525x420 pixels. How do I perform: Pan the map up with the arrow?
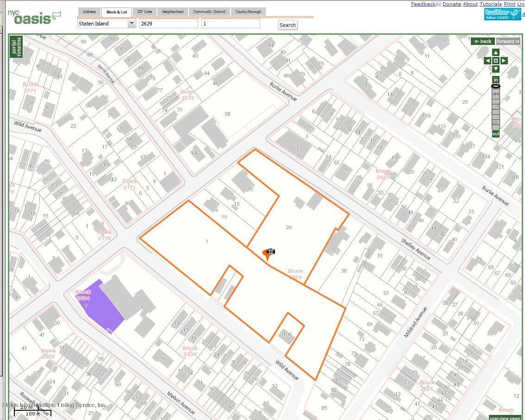coord(495,52)
